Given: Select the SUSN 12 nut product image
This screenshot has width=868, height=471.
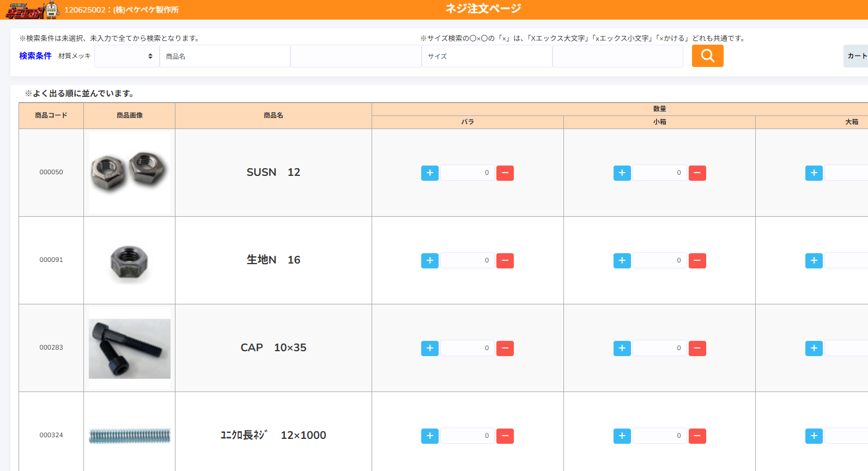Looking at the screenshot, I should pyautogui.click(x=130, y=173).
